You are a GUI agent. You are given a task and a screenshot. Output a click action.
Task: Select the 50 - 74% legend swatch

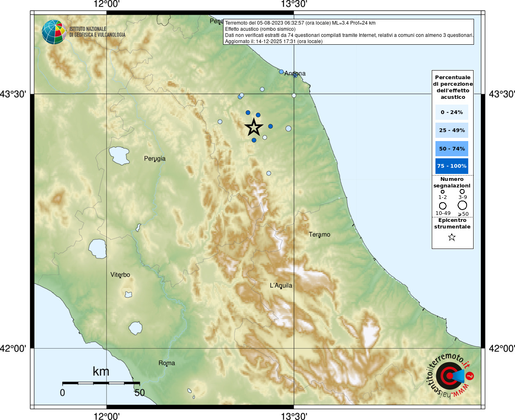[451, 148]
